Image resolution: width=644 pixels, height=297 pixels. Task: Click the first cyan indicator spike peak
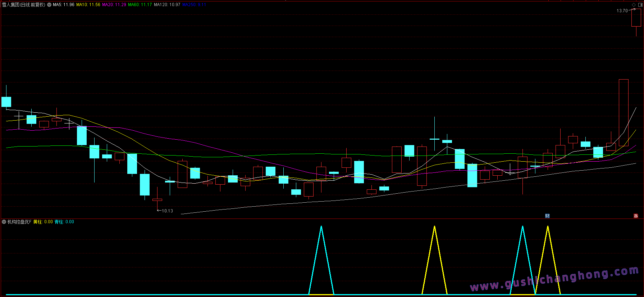[x=321, y=227]
